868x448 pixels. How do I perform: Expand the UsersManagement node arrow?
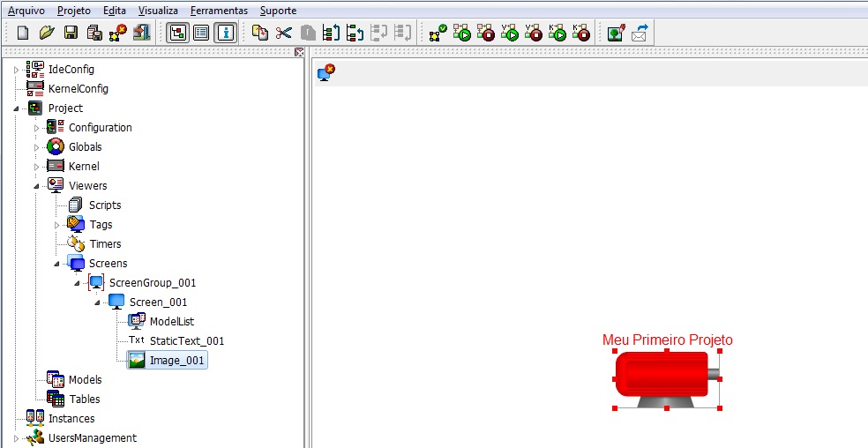pos(16,438)
